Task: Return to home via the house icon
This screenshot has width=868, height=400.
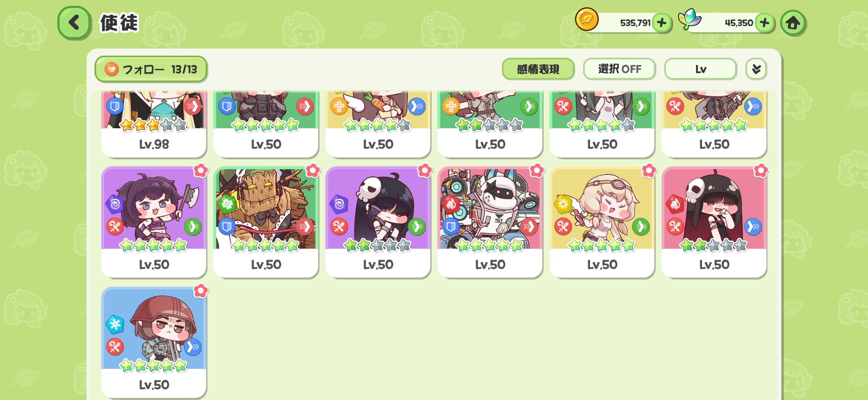Action: [793, 23]
